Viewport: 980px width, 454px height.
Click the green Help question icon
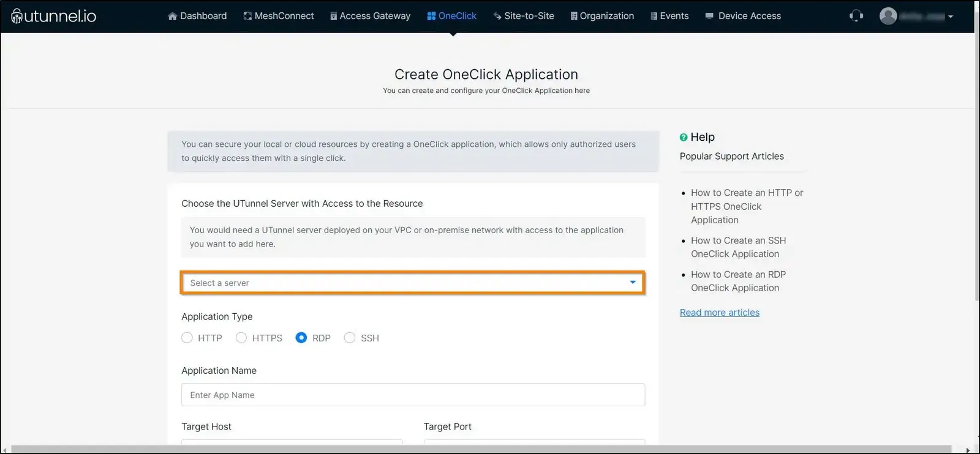point(684,138)
